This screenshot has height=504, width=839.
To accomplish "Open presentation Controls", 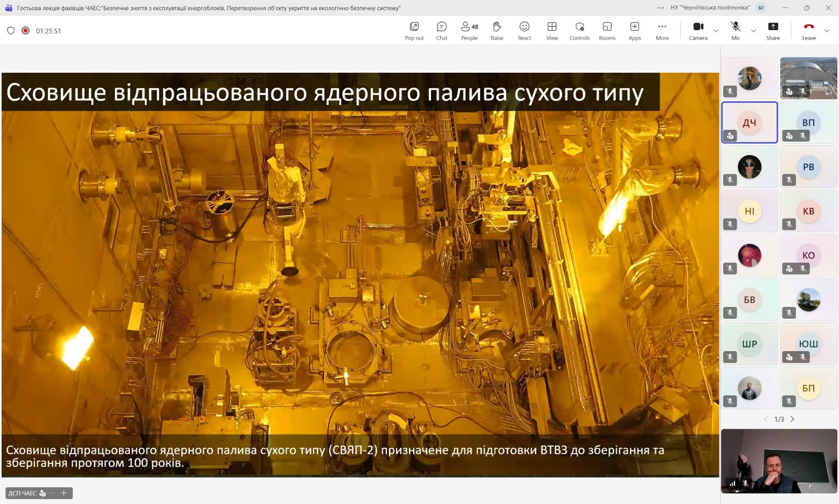I will [x=579, y=31].
